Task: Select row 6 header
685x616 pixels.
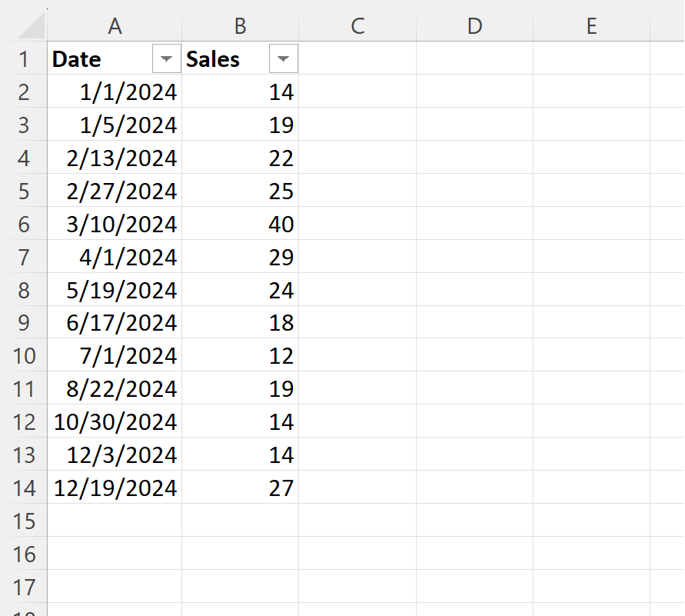Action: pyautogui.click(x=24, y=224)
